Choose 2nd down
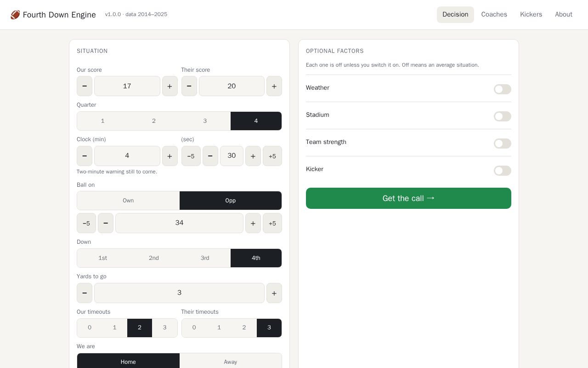 [154, 258]
